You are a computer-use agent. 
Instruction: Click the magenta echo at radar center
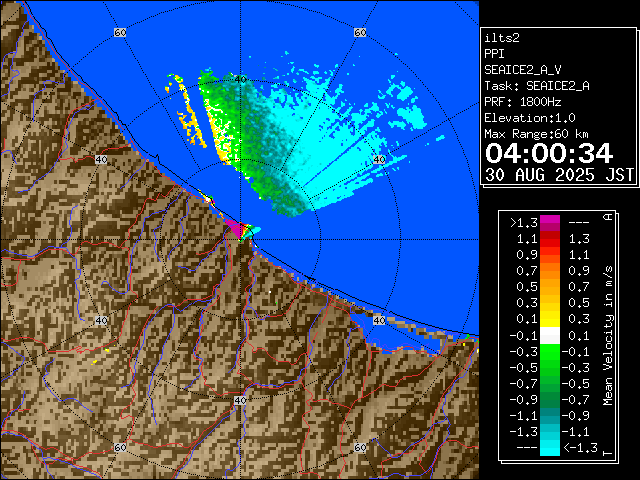tap(236, 229)
